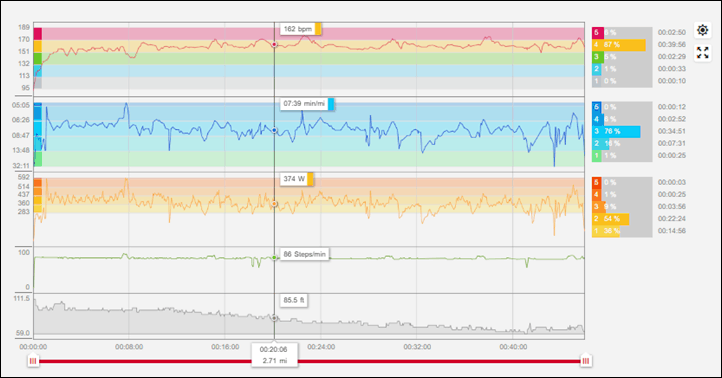Grab the left range slider handle

(x=33, y=361)
